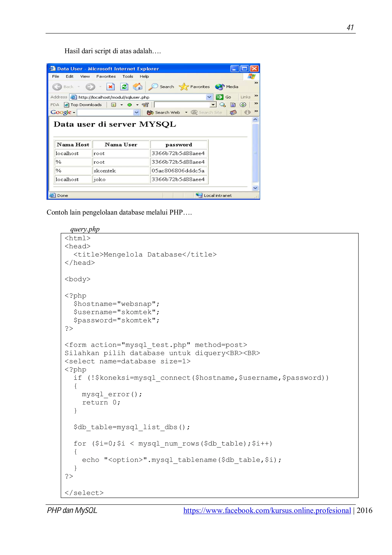The width and height of the screenshot is (392, 555).
Task: Click the heading Data user di server MYSQL
Action: point(115,124)
